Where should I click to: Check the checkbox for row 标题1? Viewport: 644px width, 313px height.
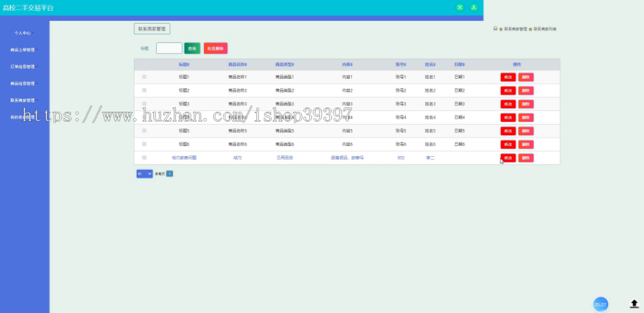pyautogui.click(x=144, y=77)
